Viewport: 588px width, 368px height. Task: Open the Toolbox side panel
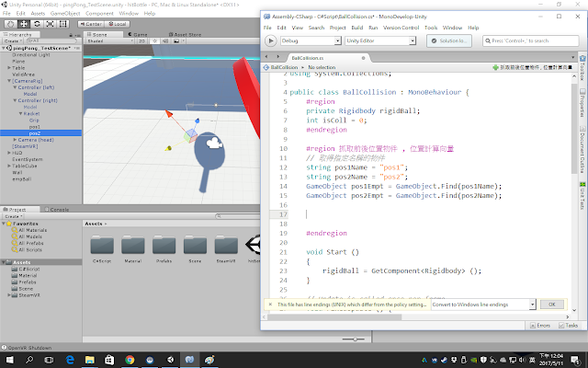[x=582, y=68]
